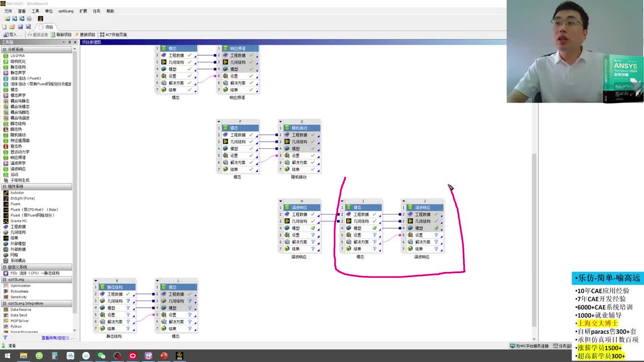
Task: Click the 刷新项目 button
Action: [60, 35]
